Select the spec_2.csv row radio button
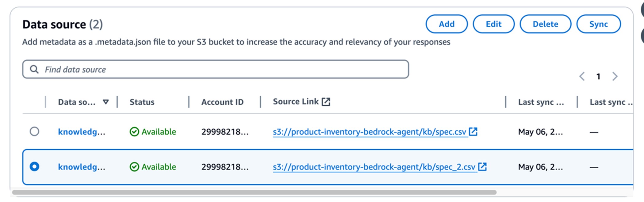 34,166
